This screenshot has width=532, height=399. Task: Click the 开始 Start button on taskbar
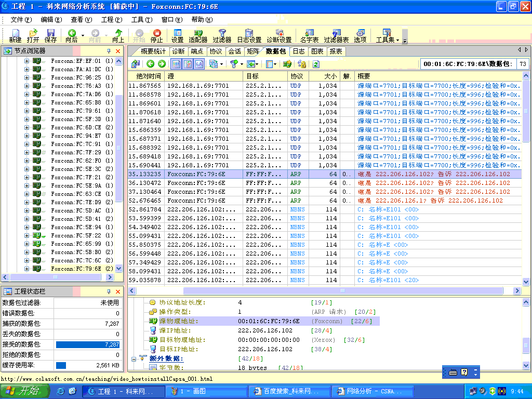point(24,391)
